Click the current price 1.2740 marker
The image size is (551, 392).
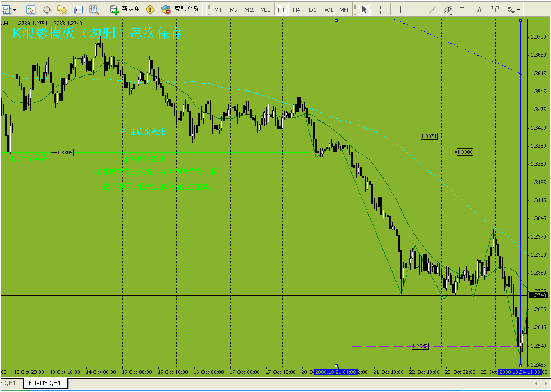[538, 295]
